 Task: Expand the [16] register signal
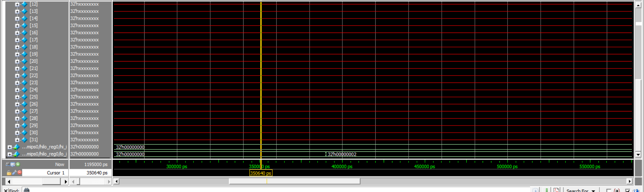[x=17, y=33]
